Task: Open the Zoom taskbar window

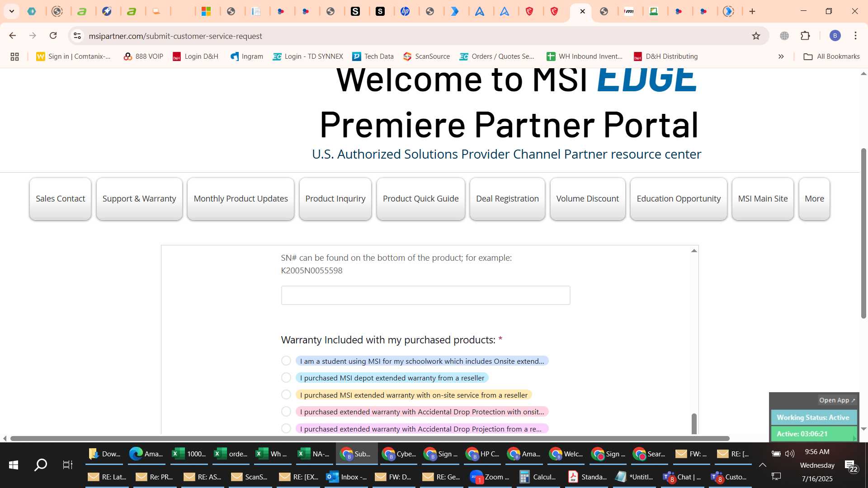Action: click(x=490, y=477)
